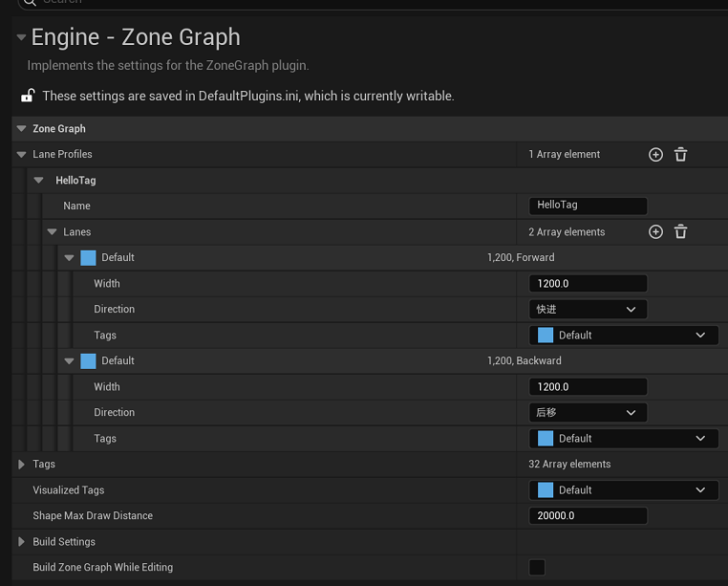Click the Shape Max Draw Distance value field
The image size is (728, 586).
587,516
